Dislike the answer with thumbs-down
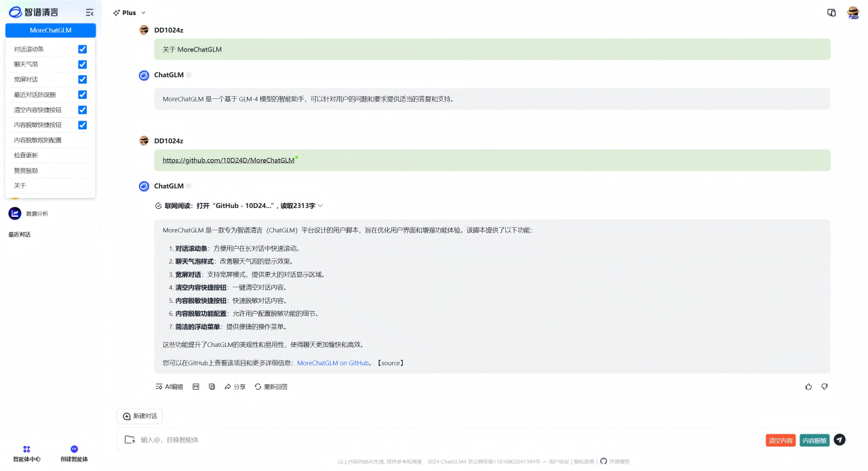 (x=825, y=386)
